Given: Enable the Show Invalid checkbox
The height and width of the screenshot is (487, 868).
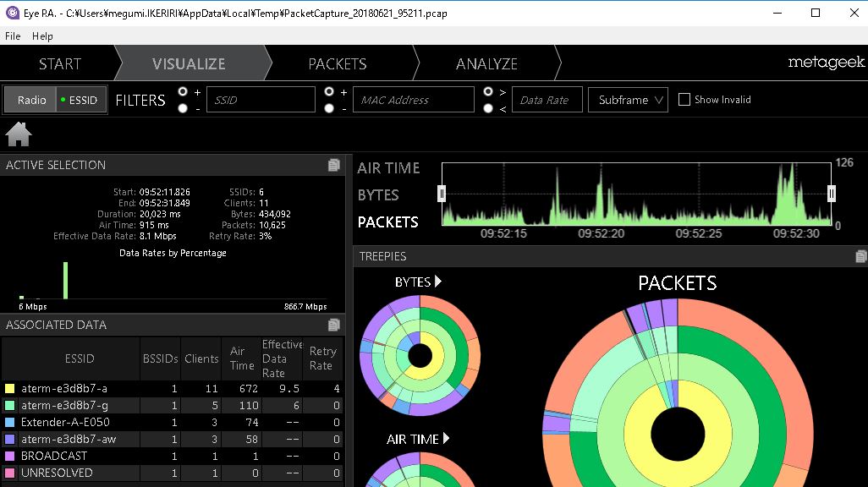Looking at the screenshot, I should pos(684,100).
